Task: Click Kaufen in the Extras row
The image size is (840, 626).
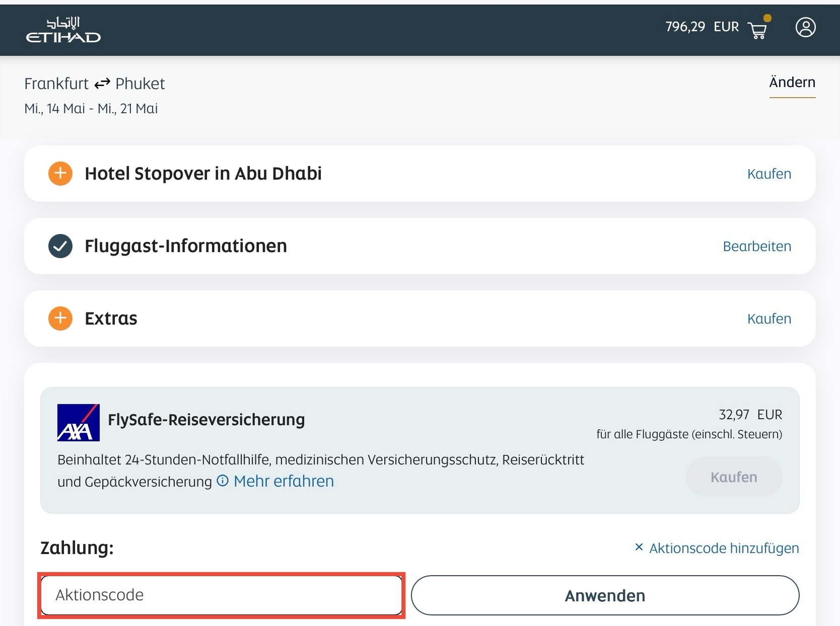Action: pyautogui.click(x=769, y=319)
